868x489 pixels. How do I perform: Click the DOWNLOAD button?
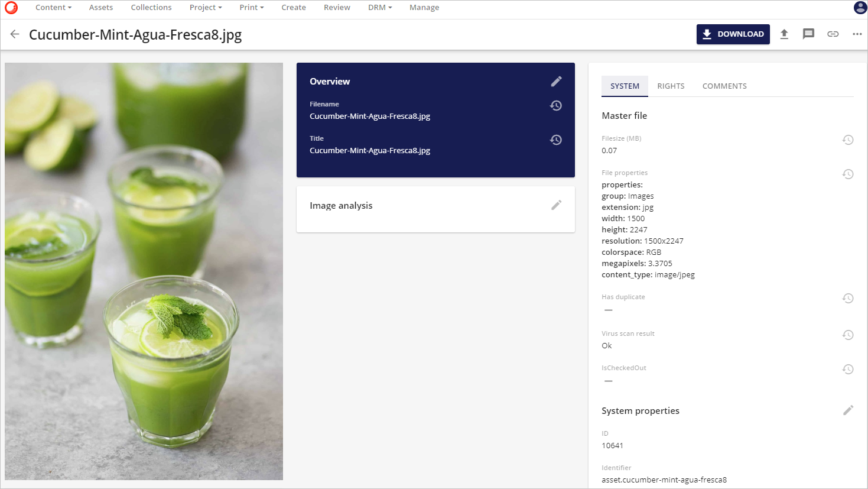click(x=733, y=34)
